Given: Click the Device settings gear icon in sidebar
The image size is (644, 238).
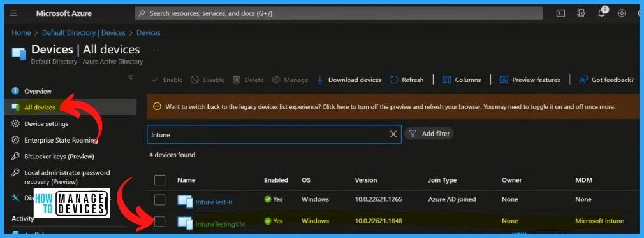Looking at the screenshot, I should click(x=15, y=123).
